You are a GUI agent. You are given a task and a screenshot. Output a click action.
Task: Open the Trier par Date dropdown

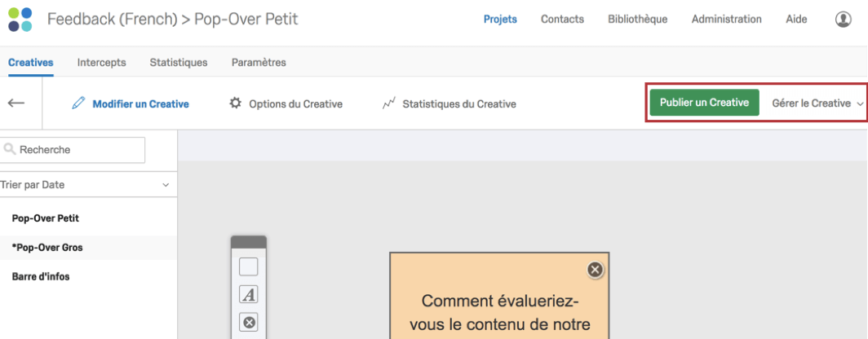coord(88,185)
